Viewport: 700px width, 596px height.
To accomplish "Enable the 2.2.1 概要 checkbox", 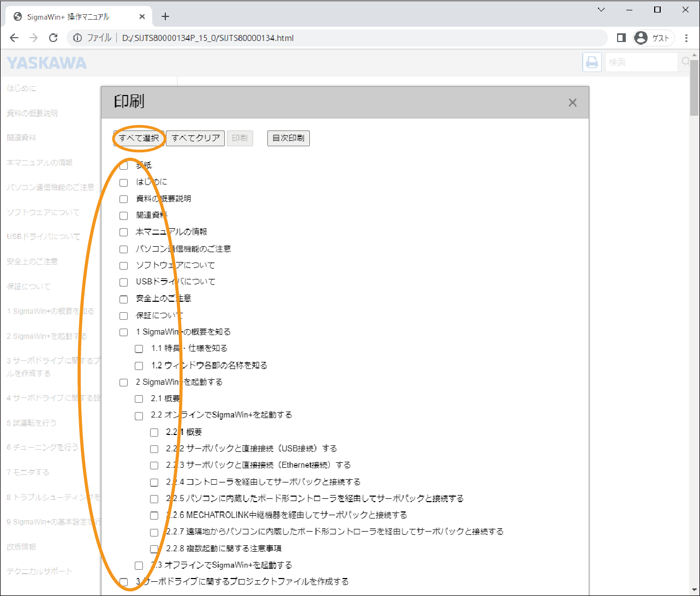I will click(x=154, y=433).
